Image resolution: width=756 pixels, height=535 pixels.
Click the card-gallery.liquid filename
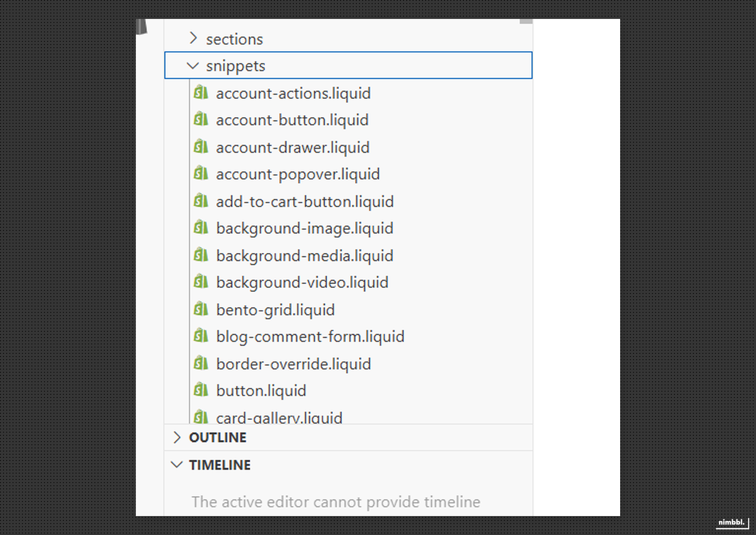(x=279, y=417)
